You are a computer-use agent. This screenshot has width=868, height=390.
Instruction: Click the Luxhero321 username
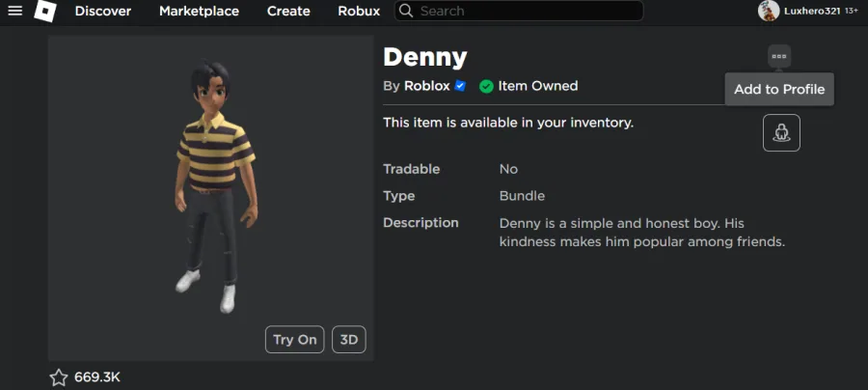[812, 11]
